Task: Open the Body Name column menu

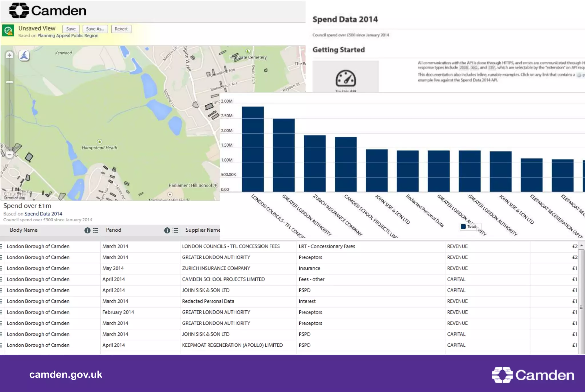Action: click(96, 230)
